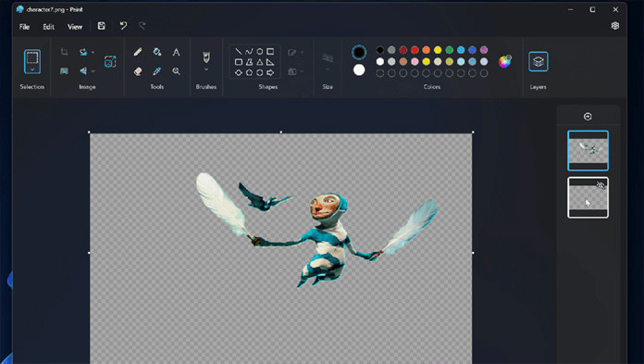The image size is (644, 364).
Task: Select the rectangular Selection tool
Action: (x=32, y=58)
